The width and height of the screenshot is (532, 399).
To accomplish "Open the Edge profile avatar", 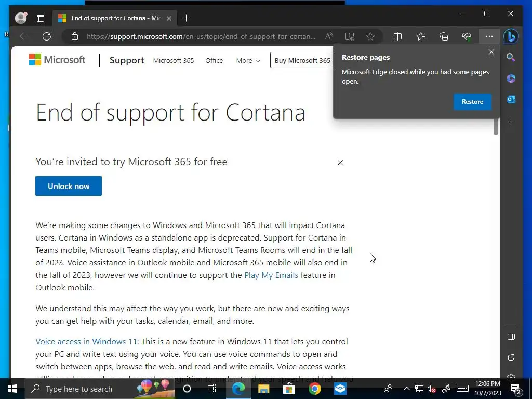I will [x=21, y=18].
